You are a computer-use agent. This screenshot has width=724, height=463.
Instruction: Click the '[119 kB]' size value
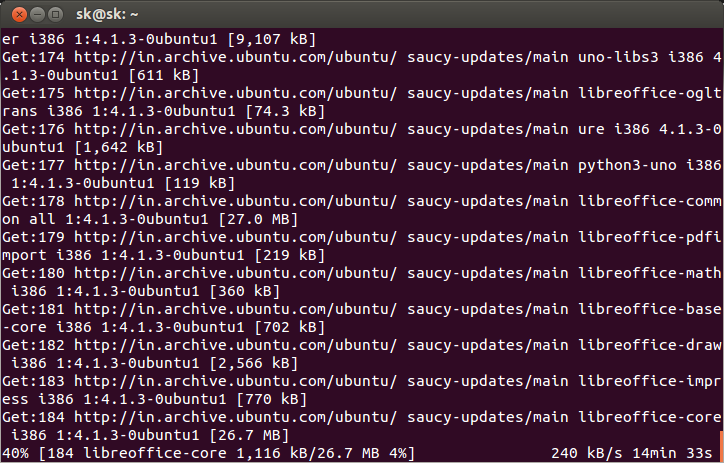200,183
